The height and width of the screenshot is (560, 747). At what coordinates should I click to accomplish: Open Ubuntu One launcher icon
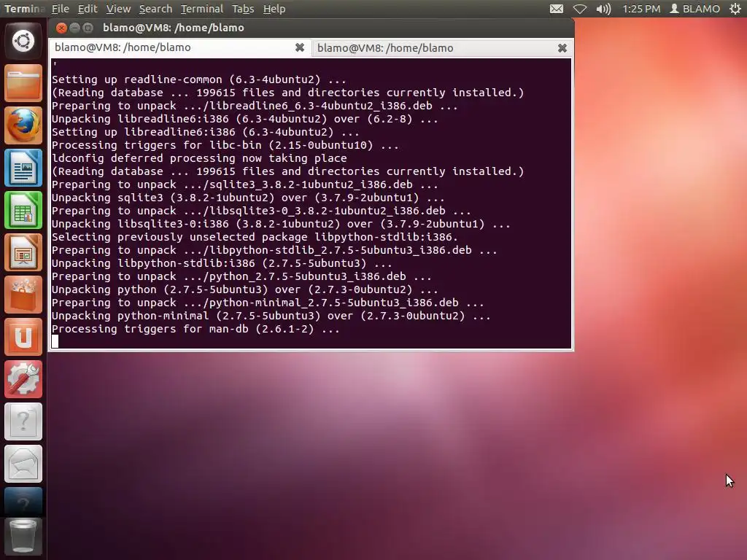tap(23, 338)
